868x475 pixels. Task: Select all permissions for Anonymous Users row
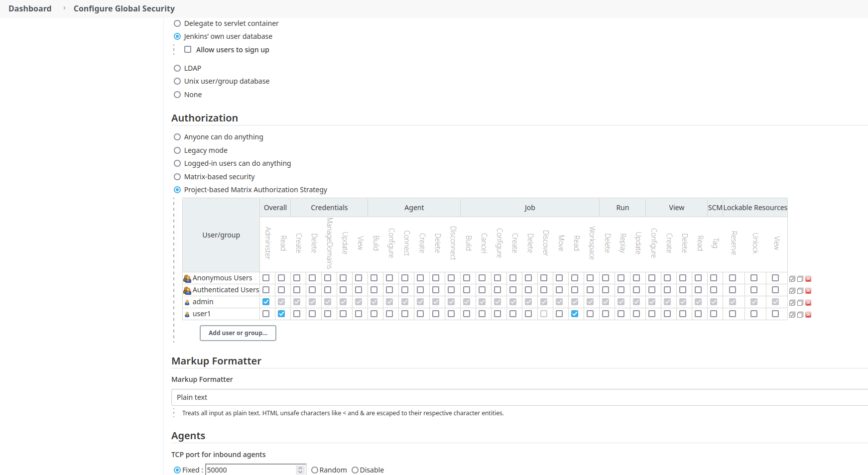click(x=792, y=279)
